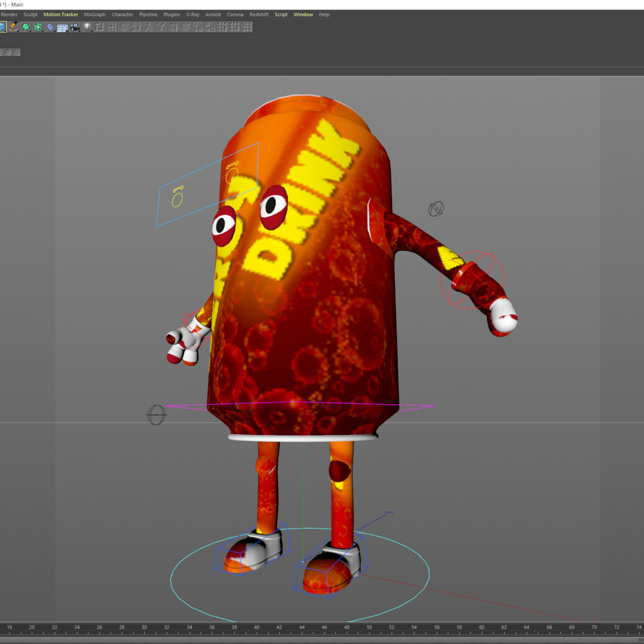This screenshot has height=644, width=644.
Task: Open the Plugins menu
Action: click(x=172, y=14)
